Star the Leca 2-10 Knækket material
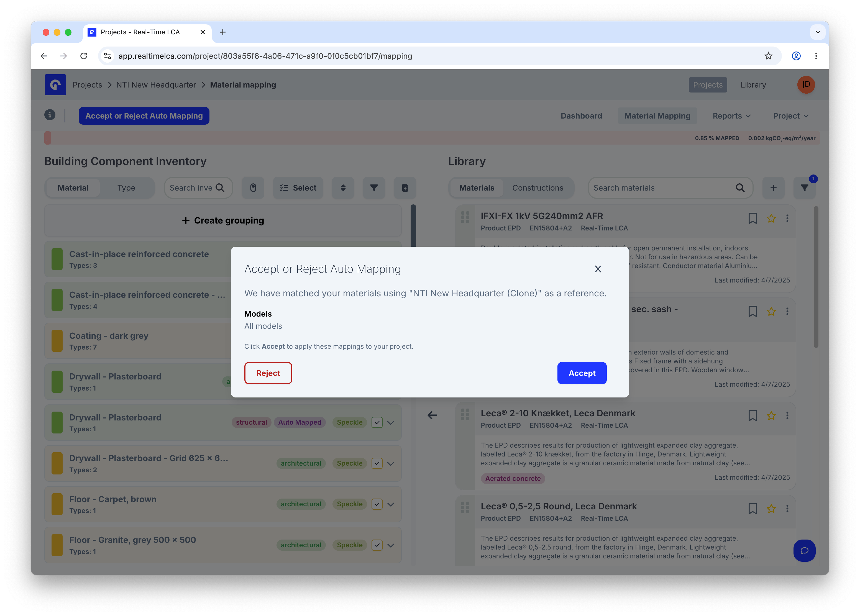860x616 pixels. point(771,415)
